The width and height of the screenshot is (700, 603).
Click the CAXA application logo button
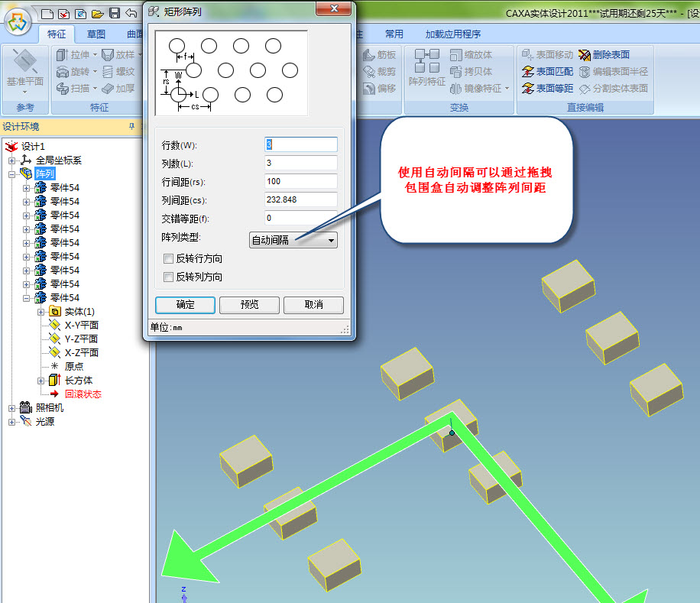pyautogui.click(x=18, y=21)
